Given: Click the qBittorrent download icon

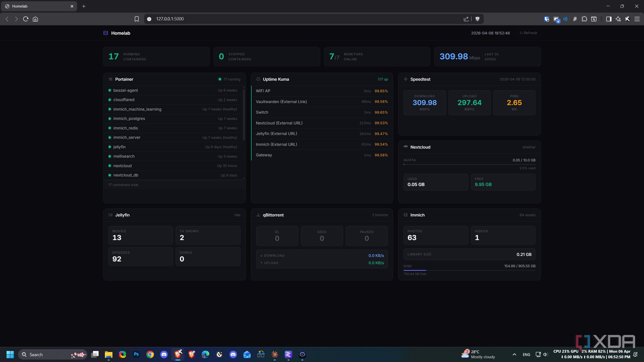Looking at the screenshot, I should [258, 215].
